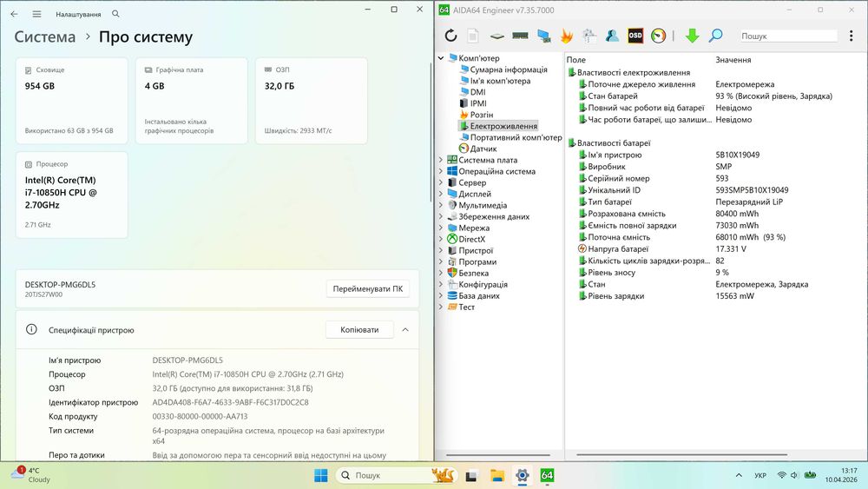Viewport: 868px width, 489px height.
Task: Click the hamburger menu icon in Settings
Action: (36, 14)
